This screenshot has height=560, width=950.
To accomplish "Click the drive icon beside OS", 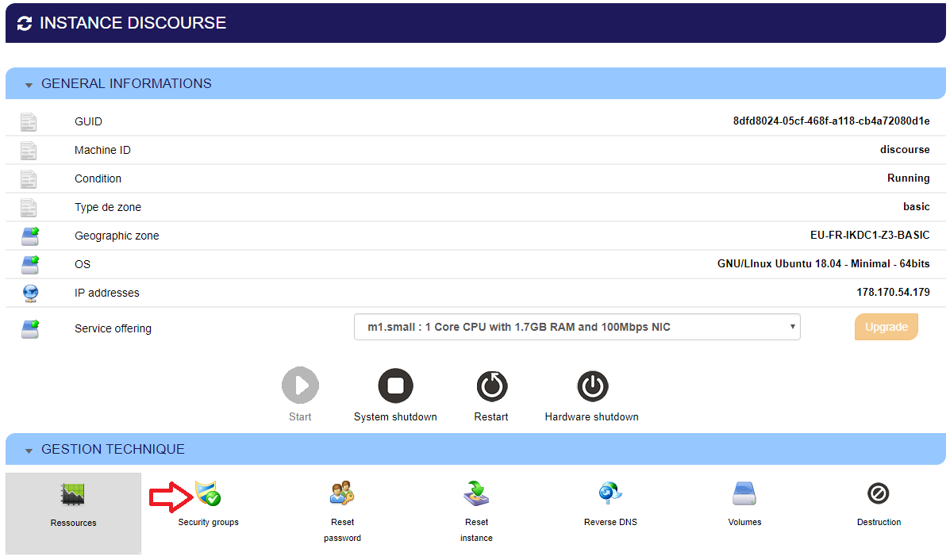I will [30, 265].
